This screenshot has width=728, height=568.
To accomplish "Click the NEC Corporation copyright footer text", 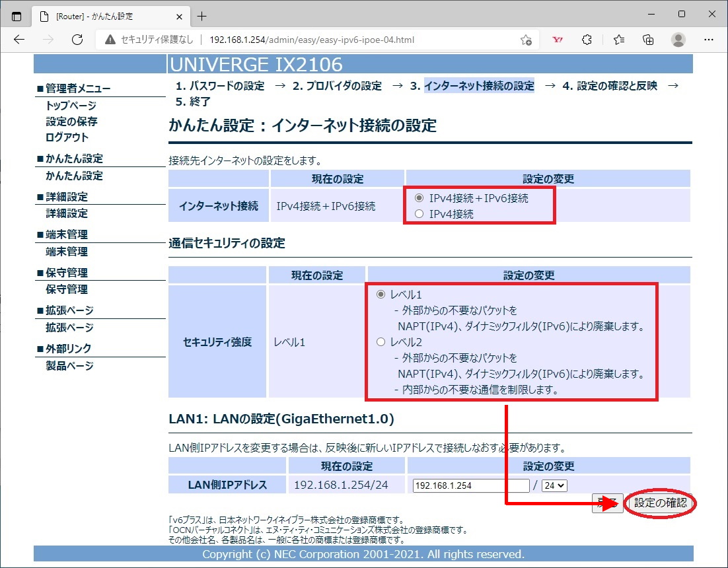I will pos(363,554).
